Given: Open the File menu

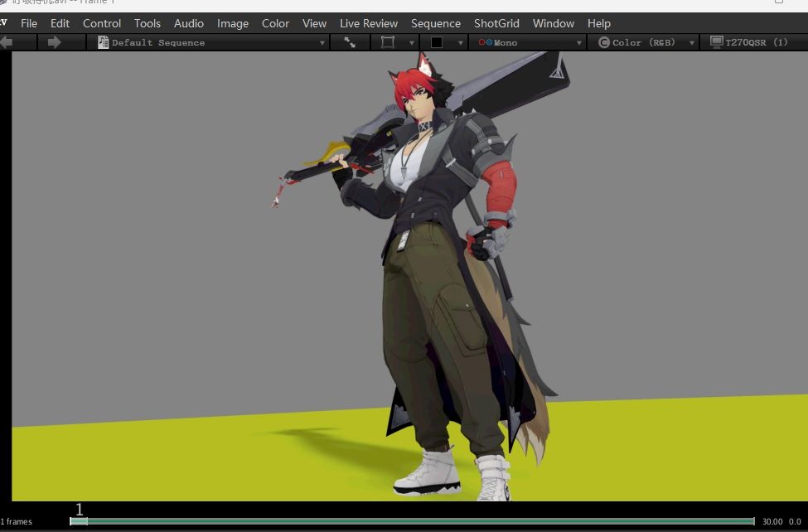Looking at the screenshot, I should click(29, 24).
